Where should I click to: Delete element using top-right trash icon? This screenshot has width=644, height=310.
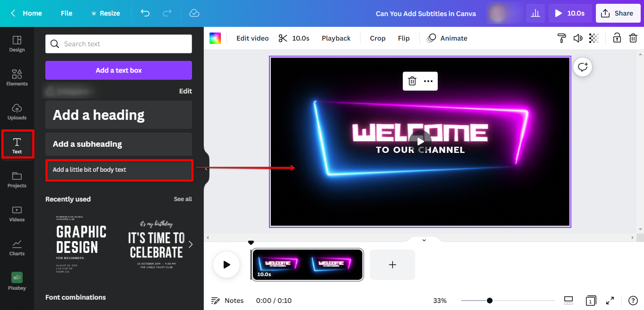633,38
